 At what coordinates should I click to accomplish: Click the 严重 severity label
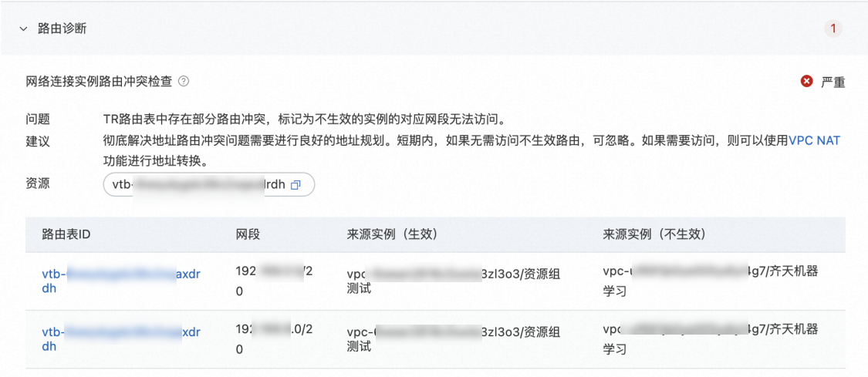833,82
